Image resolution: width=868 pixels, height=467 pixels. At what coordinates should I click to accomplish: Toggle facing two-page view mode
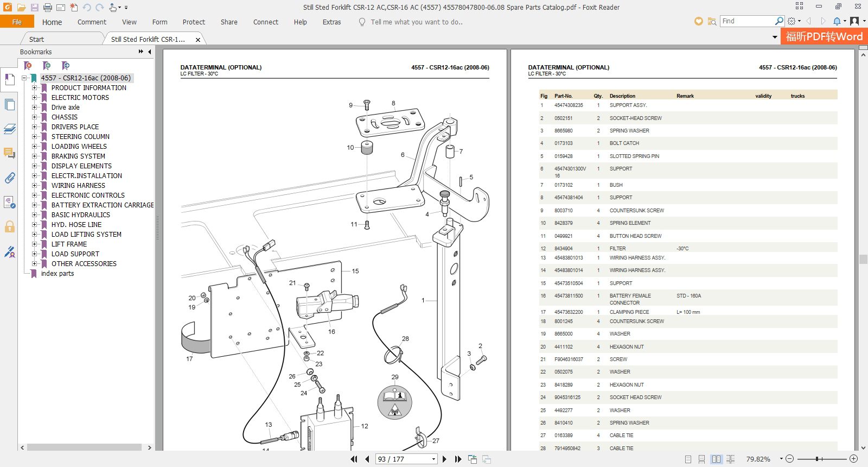(x=716, y=459)
